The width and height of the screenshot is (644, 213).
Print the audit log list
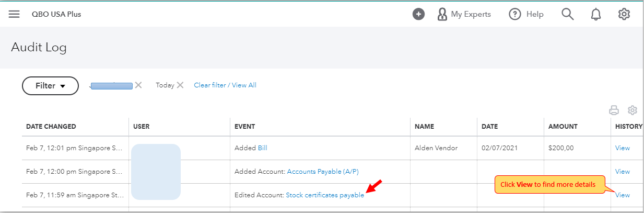(614, 110)
